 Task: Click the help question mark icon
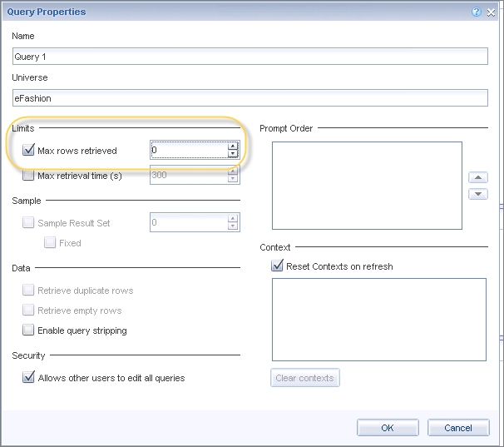click(x=476, y=12)
